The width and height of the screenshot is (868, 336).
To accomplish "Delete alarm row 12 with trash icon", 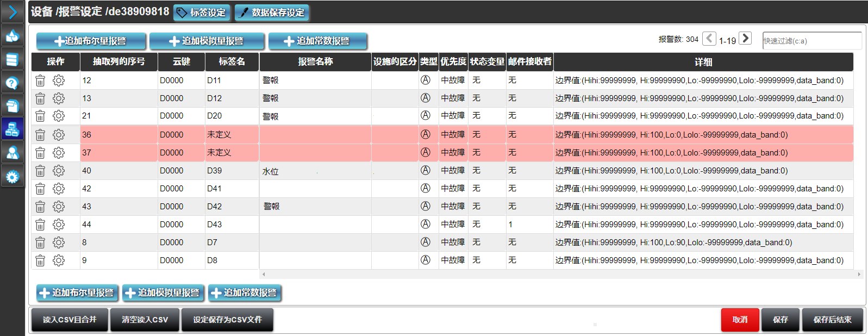I will (40, 80).
